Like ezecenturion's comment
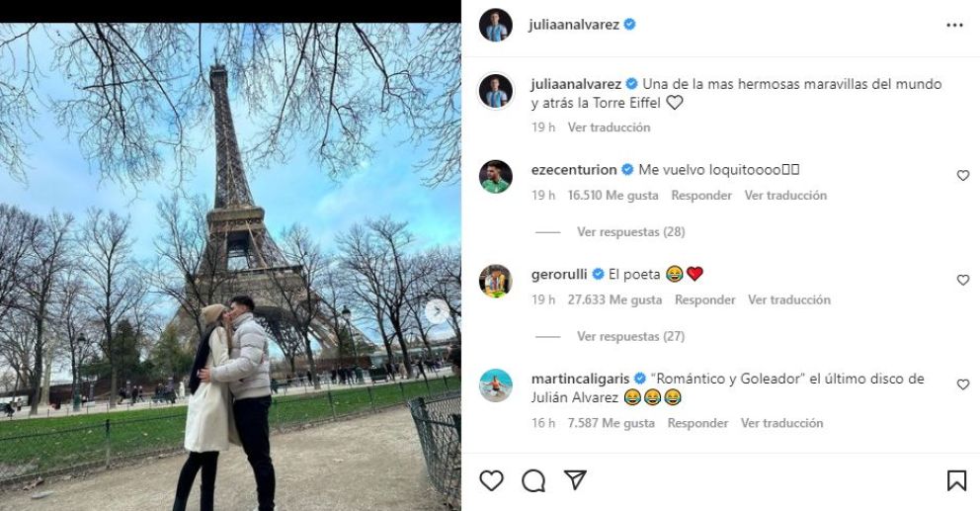This screenshot has height=511, width=980. coord(963,176)
